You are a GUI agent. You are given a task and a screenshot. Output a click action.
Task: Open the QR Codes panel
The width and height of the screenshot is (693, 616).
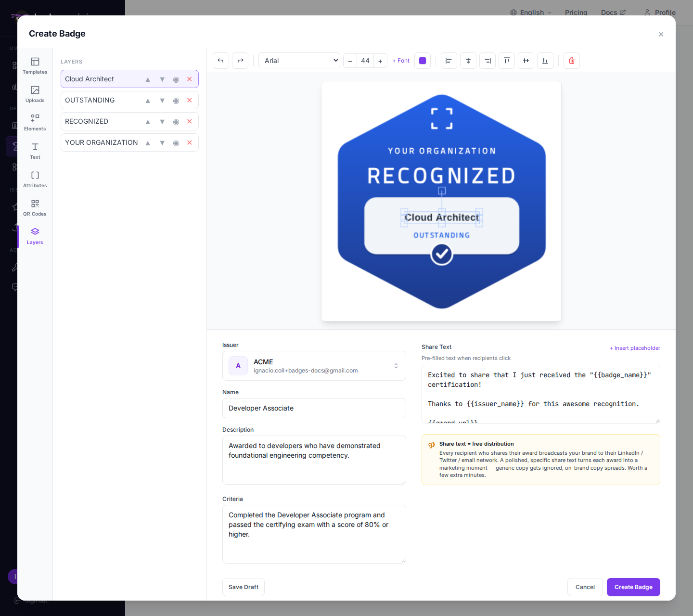[x=35, y=208]
